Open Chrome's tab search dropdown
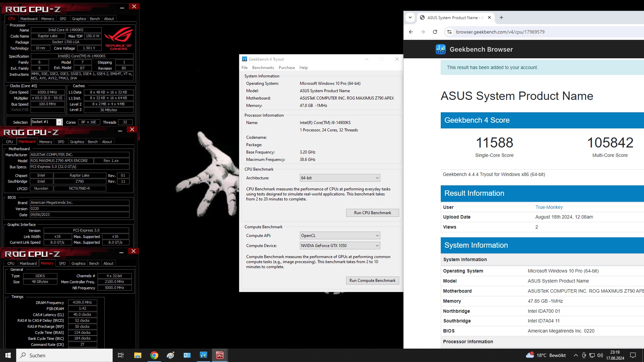 (x=410, y=17)
